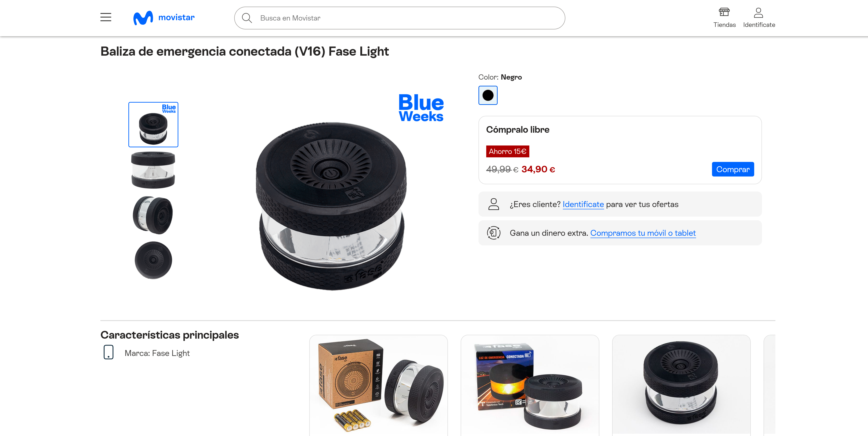Open the gallery image with box and batteries
The width and height of the screenshot is (868, 436).
tap(378, 385)
